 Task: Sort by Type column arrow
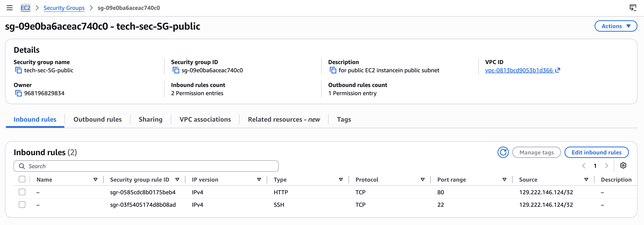point(341,179)
